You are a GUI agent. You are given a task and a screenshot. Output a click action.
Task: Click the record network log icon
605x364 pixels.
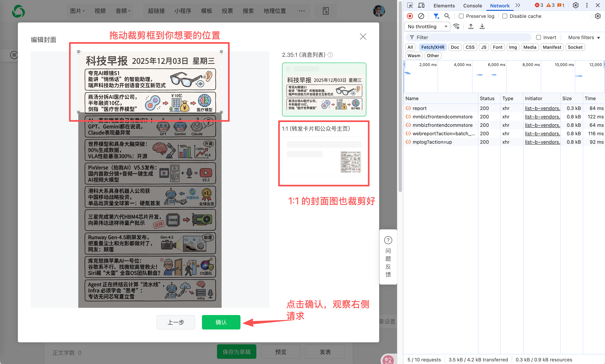410,16
